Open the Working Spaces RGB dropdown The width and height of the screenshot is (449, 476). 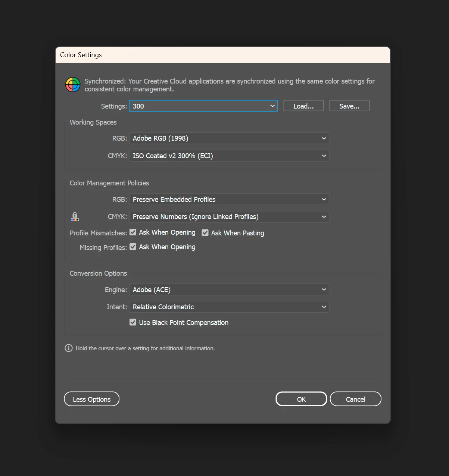pos(229,138)
